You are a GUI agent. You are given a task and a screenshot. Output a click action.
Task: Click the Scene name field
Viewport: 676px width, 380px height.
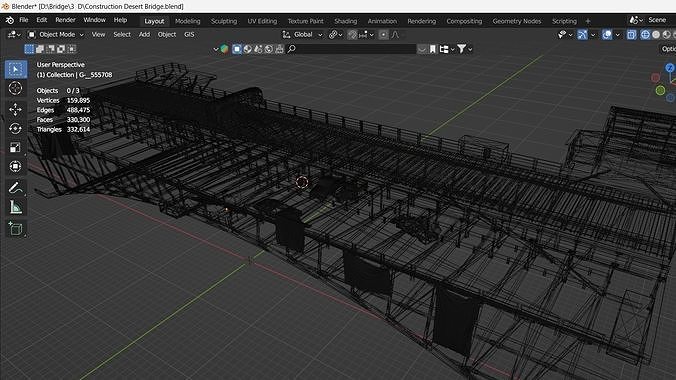click(660, 20)
